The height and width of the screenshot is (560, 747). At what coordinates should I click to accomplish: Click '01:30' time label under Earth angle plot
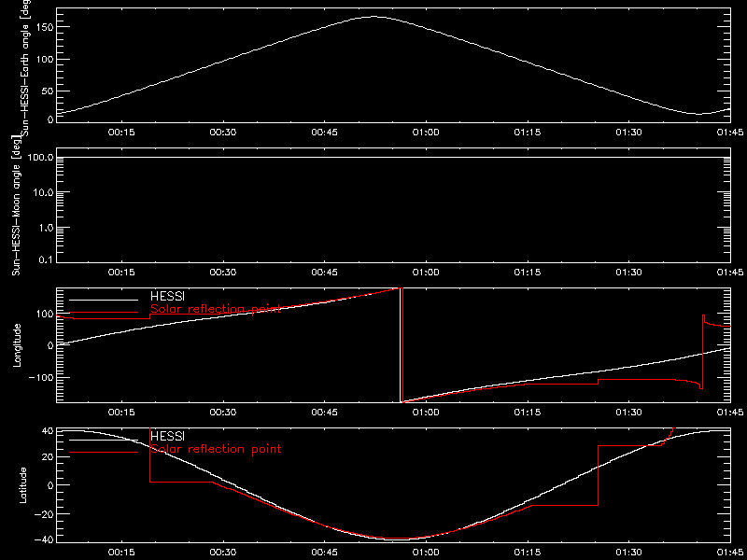click(x=628, y=133)
